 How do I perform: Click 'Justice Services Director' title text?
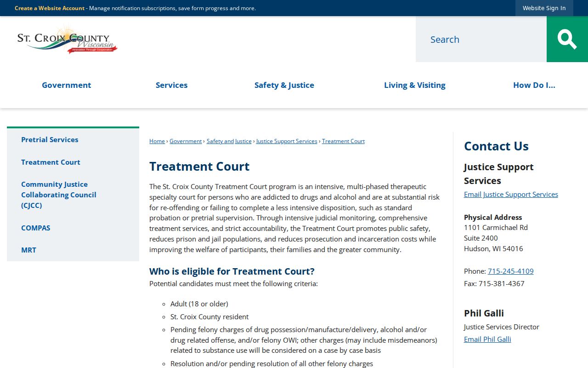502,327
